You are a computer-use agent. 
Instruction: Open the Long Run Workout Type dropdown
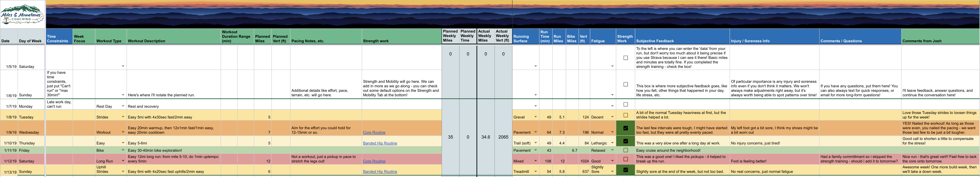[123, 161]
